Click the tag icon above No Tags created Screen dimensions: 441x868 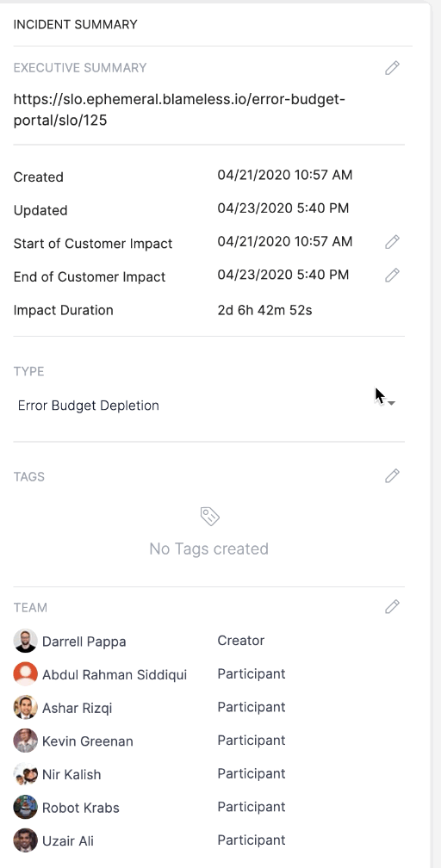[210, 516]
